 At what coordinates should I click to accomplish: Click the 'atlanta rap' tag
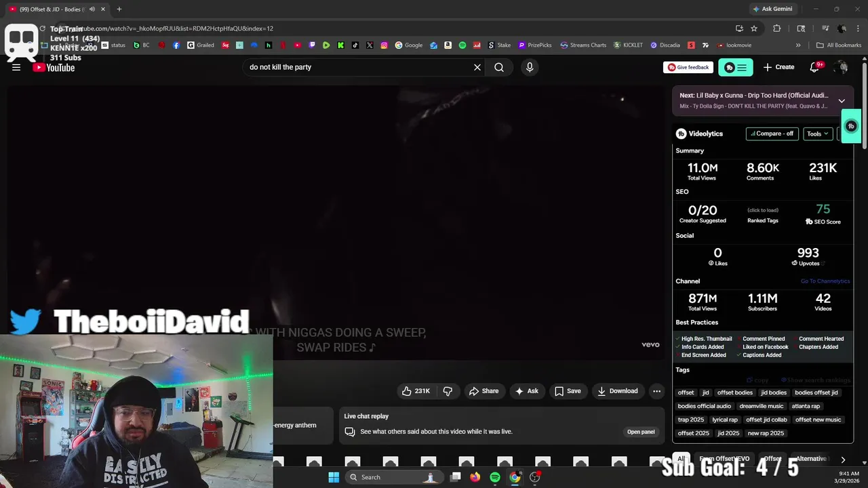(806, 406)
